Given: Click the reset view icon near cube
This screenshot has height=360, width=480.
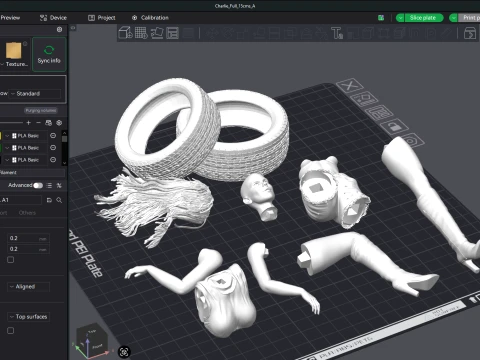Looking at the screenshot, I should click(124, 352).
